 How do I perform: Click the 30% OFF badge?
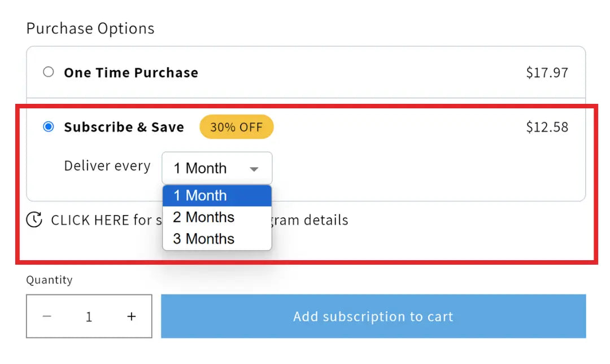click(x=236, y=127)
